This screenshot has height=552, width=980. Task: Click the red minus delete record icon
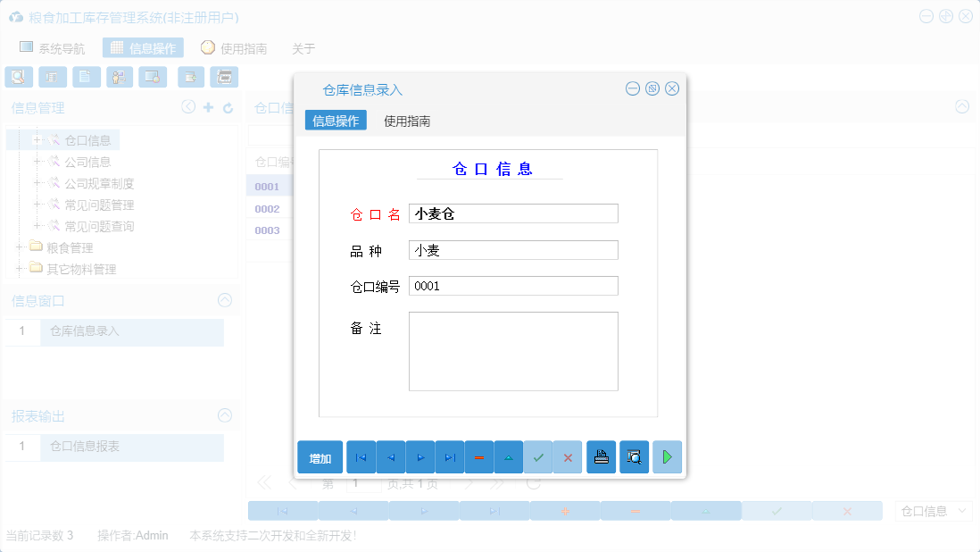479,456
